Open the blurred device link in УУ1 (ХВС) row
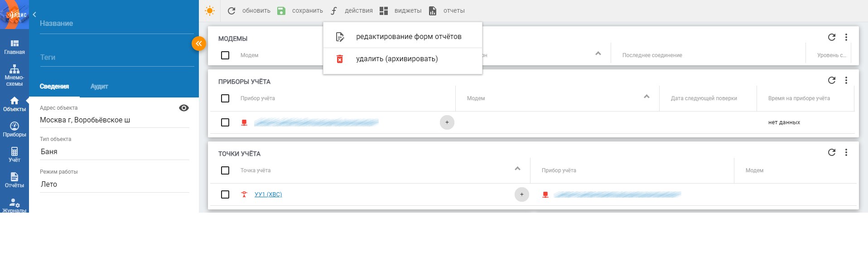This screenshot has width=868, height=272. point(617,194)
